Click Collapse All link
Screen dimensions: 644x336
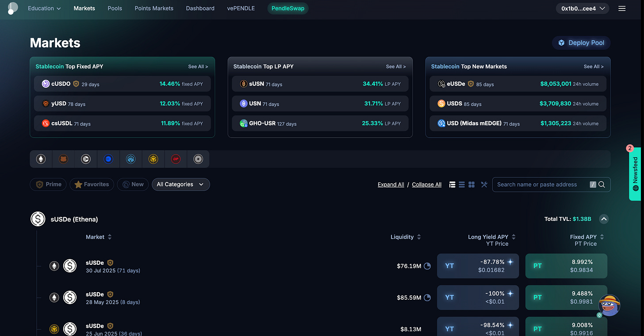pyautogui.click(x=427, y=185)
